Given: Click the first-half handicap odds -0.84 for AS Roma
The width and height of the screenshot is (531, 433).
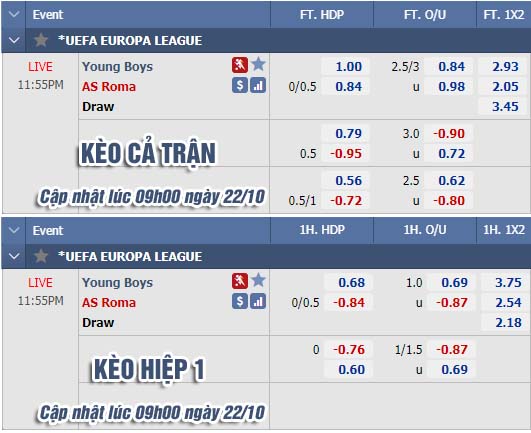Looking at the screenshot, I should pyautogui.click(x=349, y=302).
